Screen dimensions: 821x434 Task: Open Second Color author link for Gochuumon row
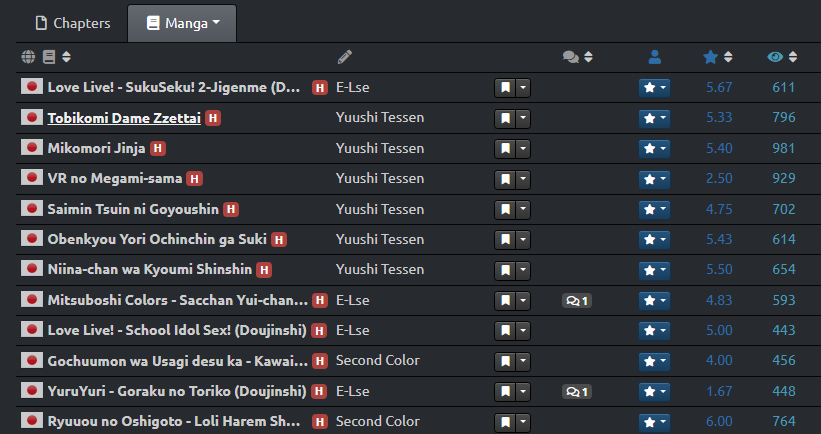pyautogui.click(x=377, y=360)
